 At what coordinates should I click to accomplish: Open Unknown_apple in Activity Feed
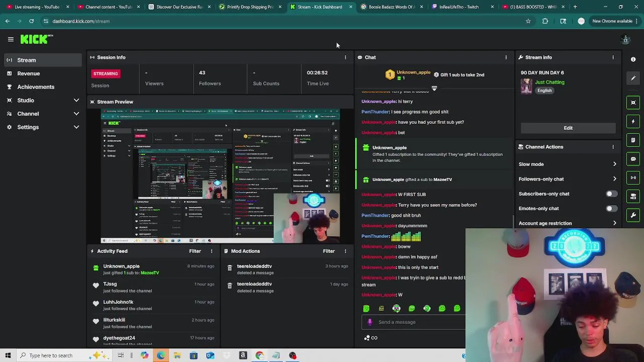121,266
